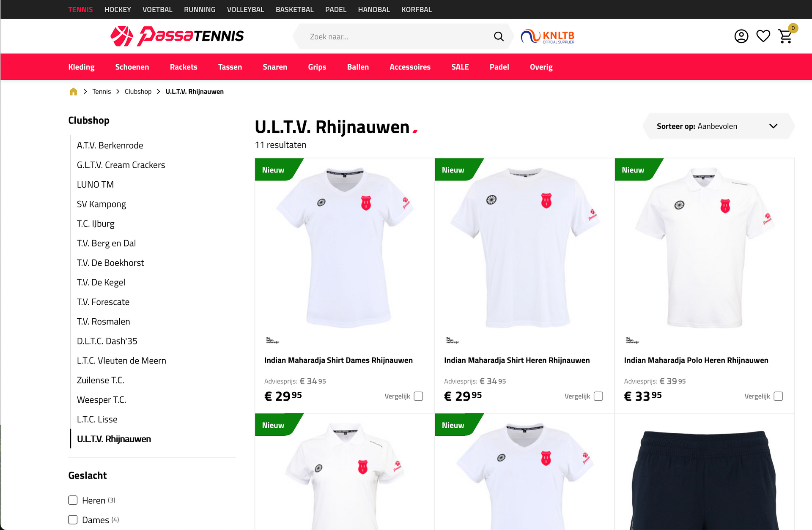Image resolution: width=812 pixels, height=530 pixels.
Task: Tick the Dames gender filter checkbox
Action: coord(73,520)
